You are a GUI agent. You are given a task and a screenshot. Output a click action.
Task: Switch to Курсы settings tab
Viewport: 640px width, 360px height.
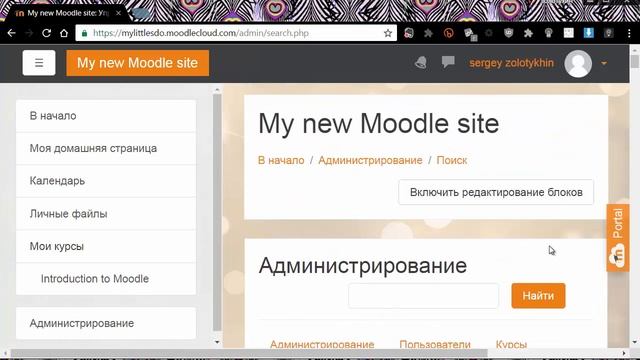click(511, 344)
